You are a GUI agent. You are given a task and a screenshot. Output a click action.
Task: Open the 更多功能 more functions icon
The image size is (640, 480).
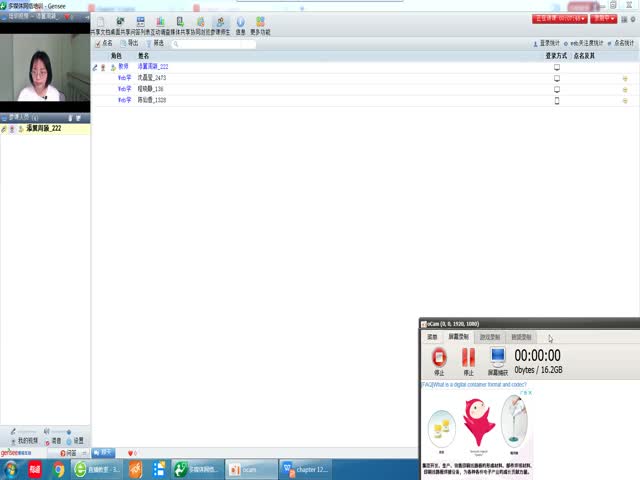(260, 24)
